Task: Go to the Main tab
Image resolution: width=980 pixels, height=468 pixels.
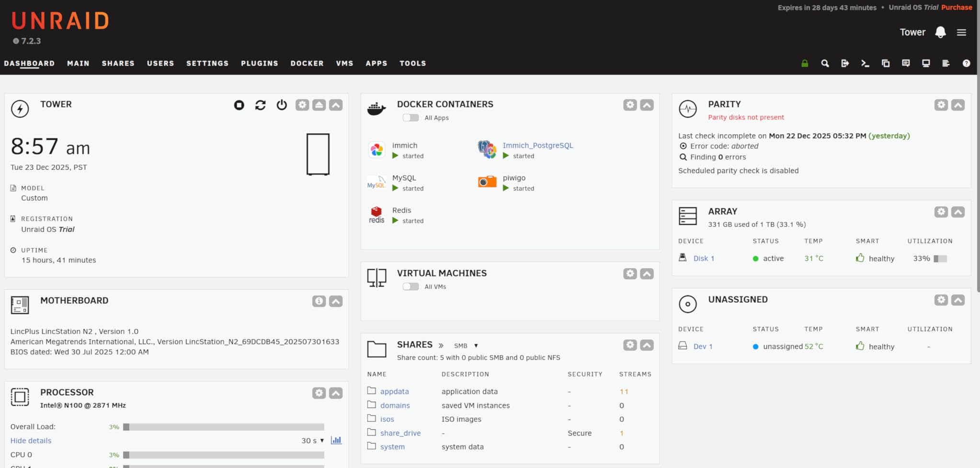Action: point(78,63)
